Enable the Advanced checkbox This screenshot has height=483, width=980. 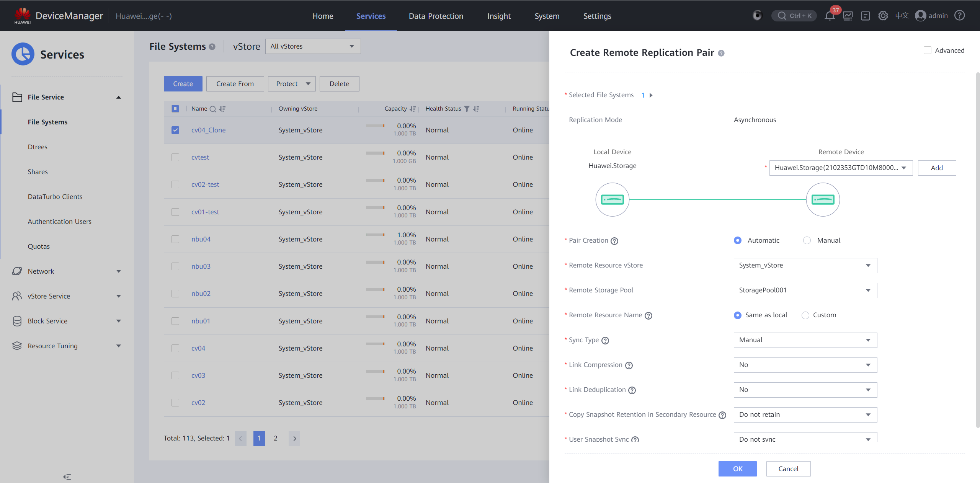tap(927, 51)
